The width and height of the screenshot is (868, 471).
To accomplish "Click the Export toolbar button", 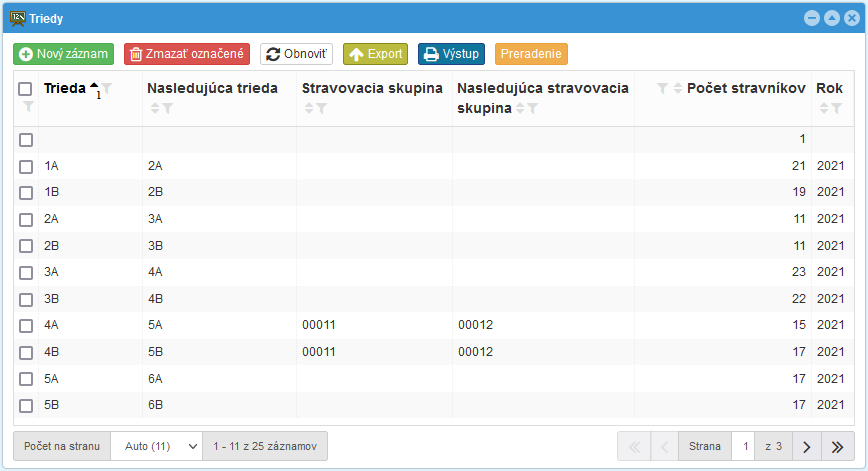I will coord(375,54).
